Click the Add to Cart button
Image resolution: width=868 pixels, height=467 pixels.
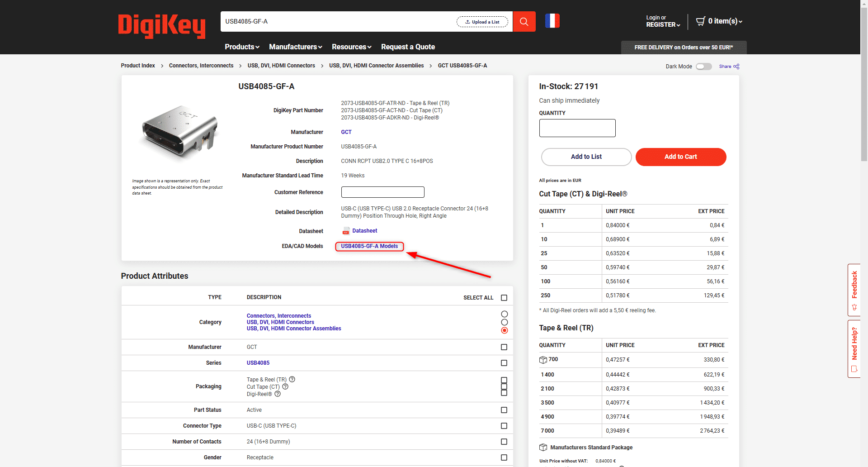point(680,157)
